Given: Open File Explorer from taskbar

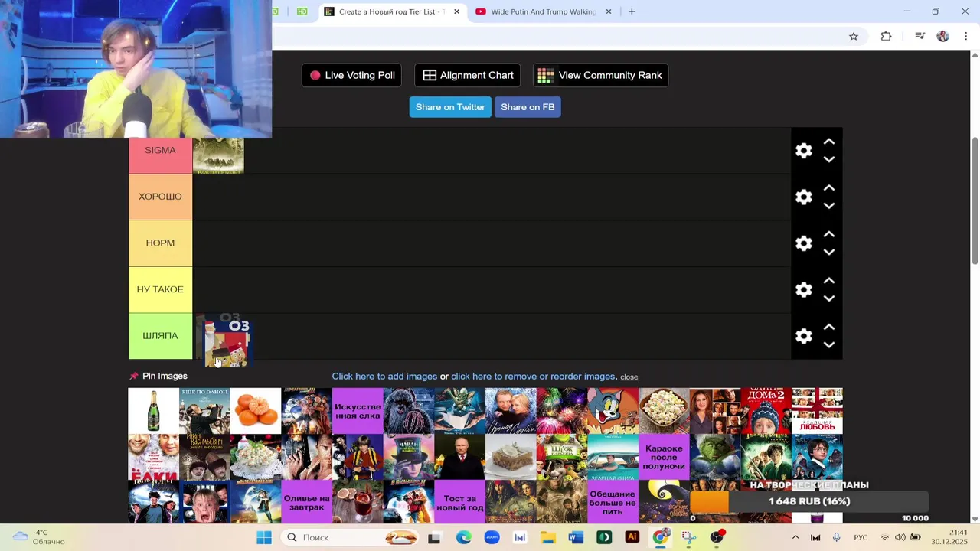Looking at the screenshot, I should [547, 537].
